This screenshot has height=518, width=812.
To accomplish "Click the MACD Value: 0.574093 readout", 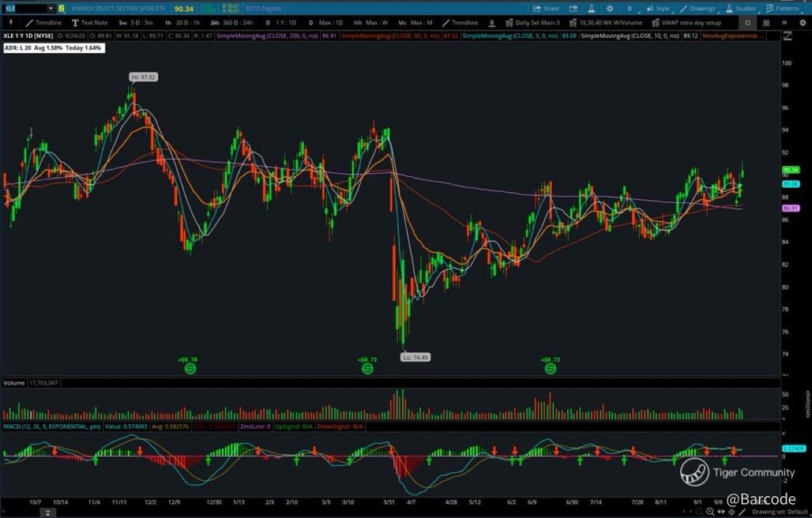I will click(126, 427).
